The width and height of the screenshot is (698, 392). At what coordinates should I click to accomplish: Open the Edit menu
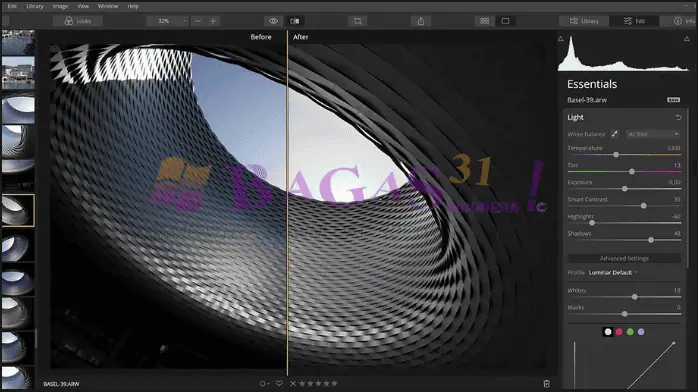tap(12, 6)
